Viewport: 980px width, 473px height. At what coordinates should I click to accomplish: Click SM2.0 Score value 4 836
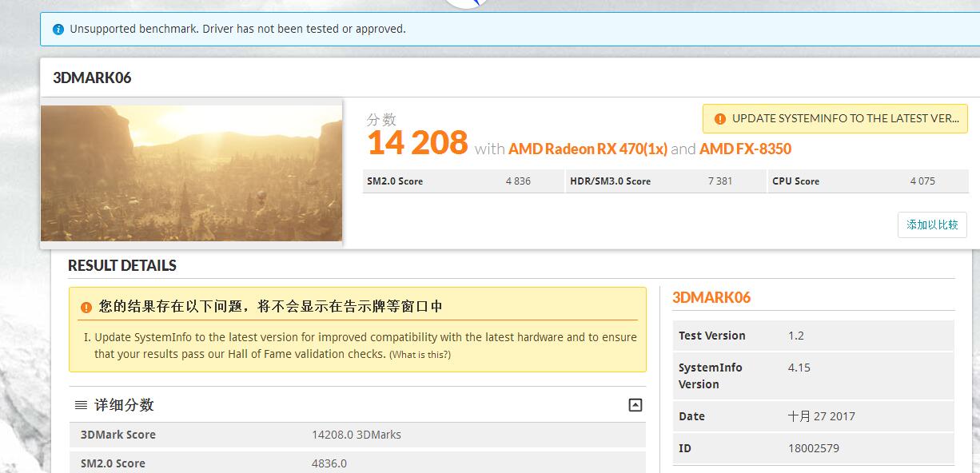518,181
